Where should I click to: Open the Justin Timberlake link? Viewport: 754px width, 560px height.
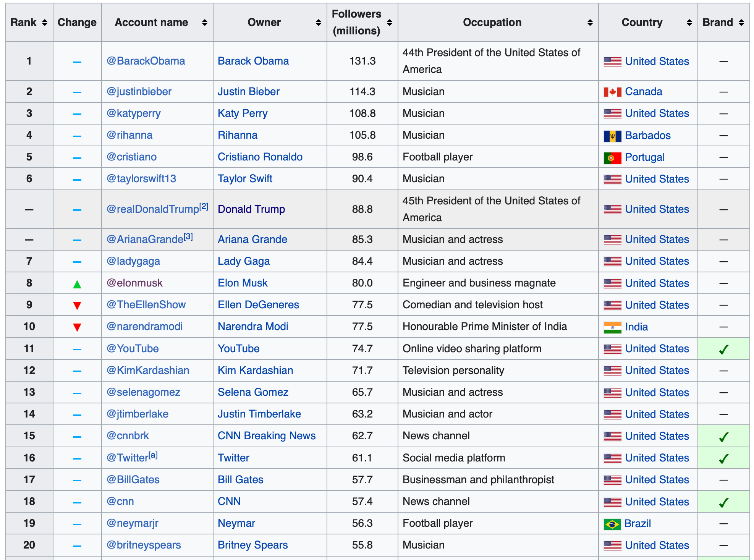pyautogui.click(x=259, y=414)
